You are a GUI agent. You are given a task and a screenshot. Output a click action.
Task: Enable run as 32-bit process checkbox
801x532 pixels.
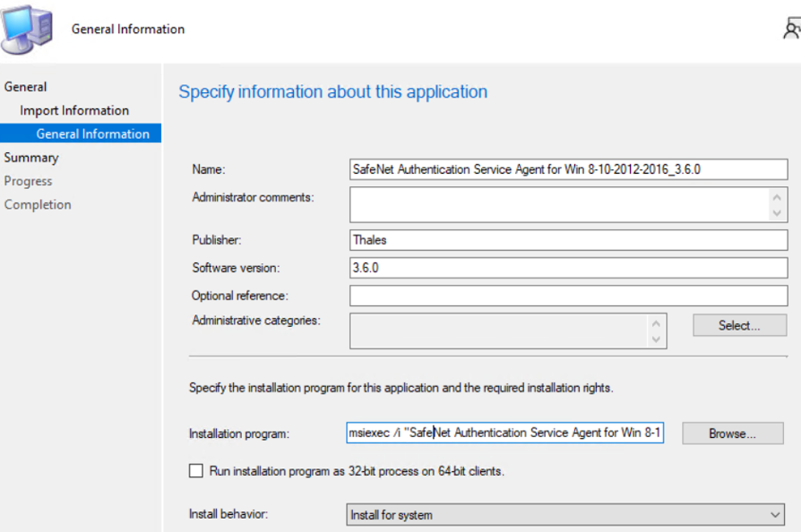point(196,471)
